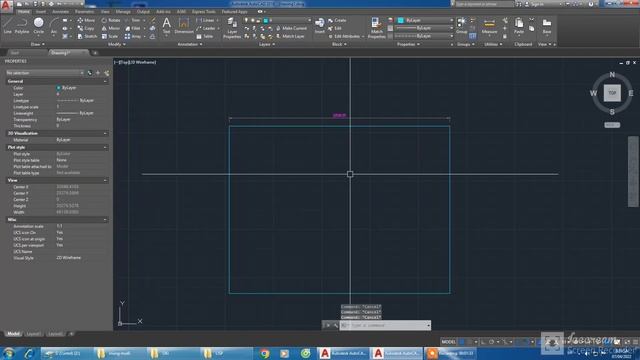
Task: Select the Line tool
Action: (7, 25)
